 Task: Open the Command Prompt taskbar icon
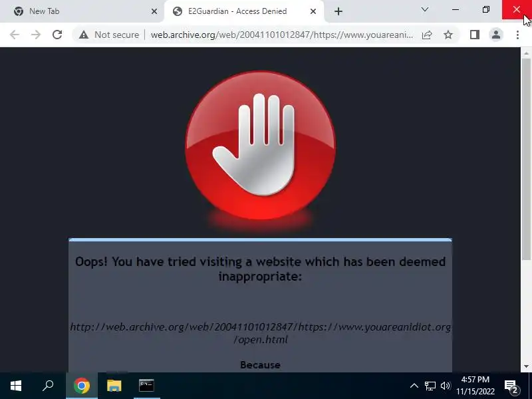pyautogui.click(x=146, y=386)
